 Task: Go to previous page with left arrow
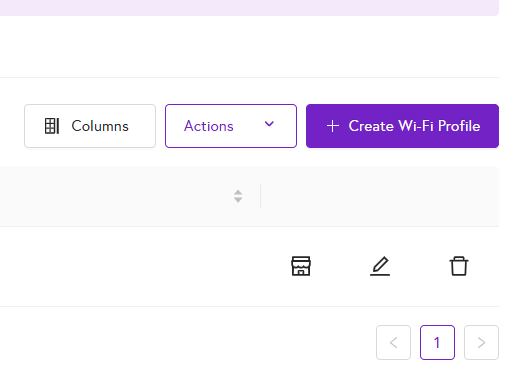coord(393,342)
